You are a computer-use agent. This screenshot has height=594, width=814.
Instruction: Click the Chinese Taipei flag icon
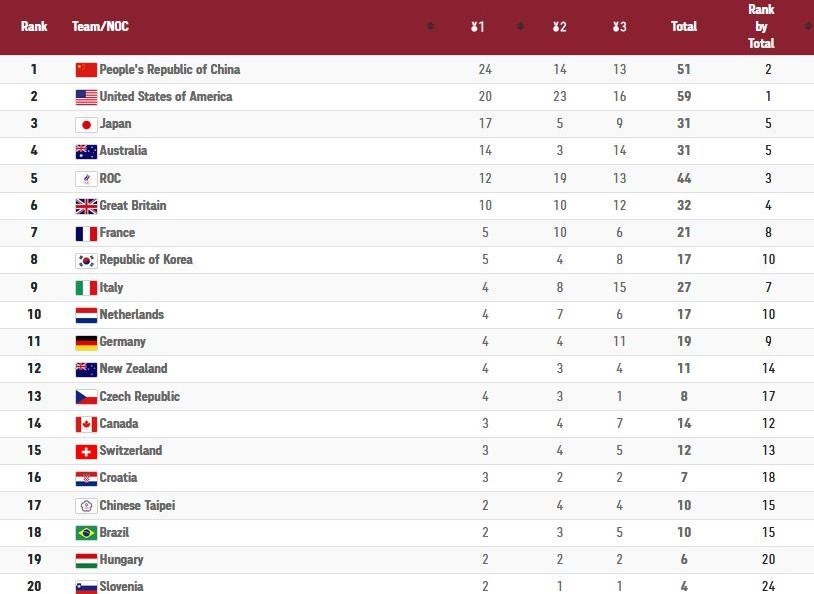(86, 506)
